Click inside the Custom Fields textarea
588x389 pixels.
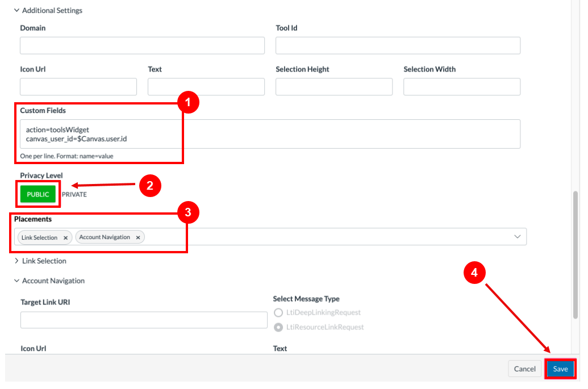273,134
